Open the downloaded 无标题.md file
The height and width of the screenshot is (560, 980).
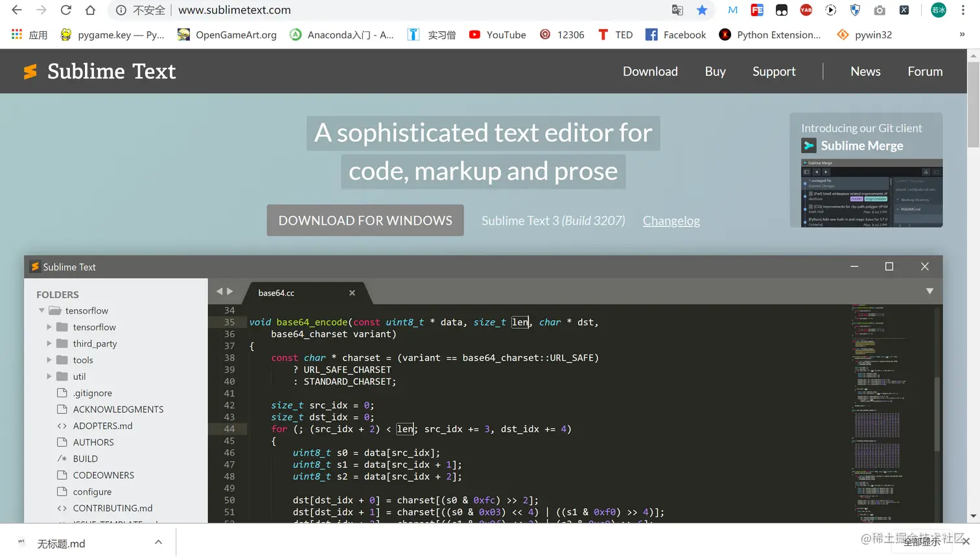pyautogui.click(x=61, y=544)
